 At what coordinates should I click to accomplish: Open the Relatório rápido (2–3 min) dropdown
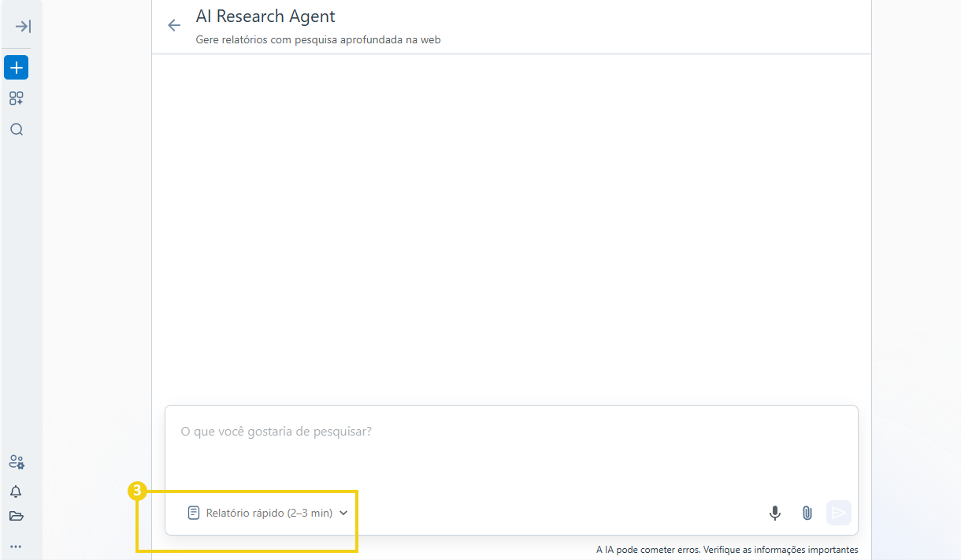268,513
